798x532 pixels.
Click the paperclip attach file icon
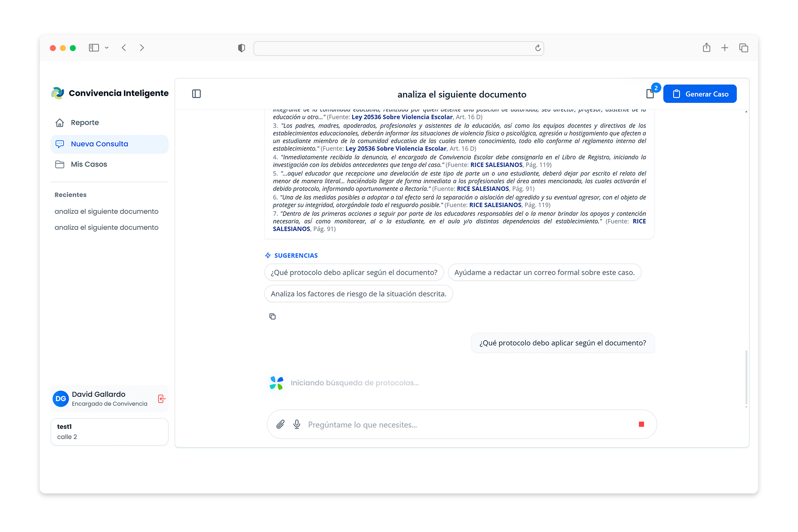tap(280, 424)
